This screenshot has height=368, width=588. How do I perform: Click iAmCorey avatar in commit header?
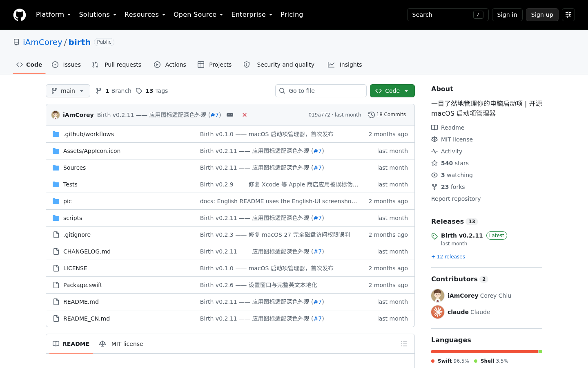[56, 115]
